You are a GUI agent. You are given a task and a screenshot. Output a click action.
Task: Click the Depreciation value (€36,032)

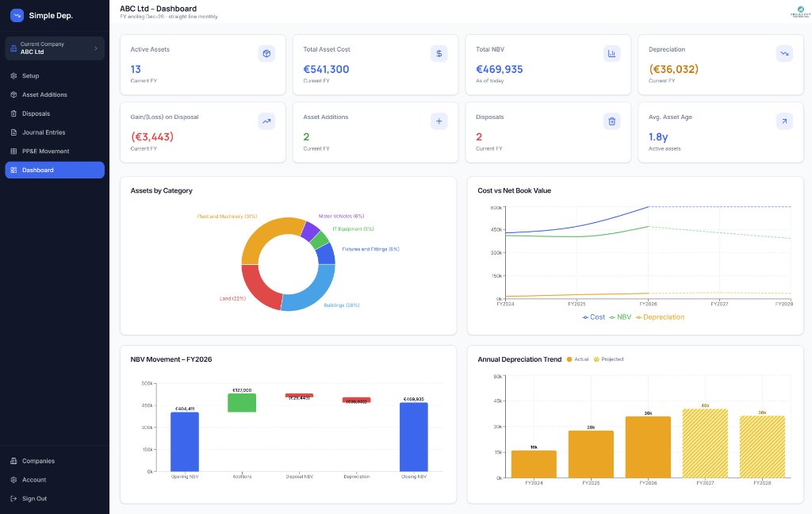(x=674, y=69)
